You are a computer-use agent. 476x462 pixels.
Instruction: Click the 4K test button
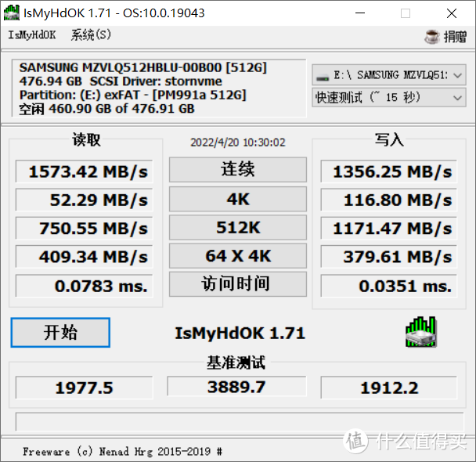[x=238, y=199]
